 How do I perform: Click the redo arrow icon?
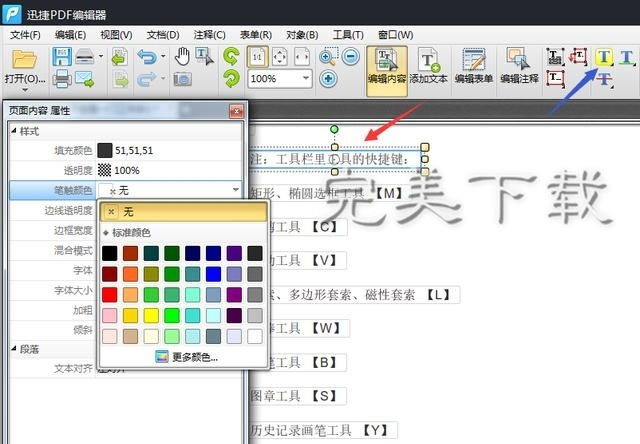[x=147, y=79]
